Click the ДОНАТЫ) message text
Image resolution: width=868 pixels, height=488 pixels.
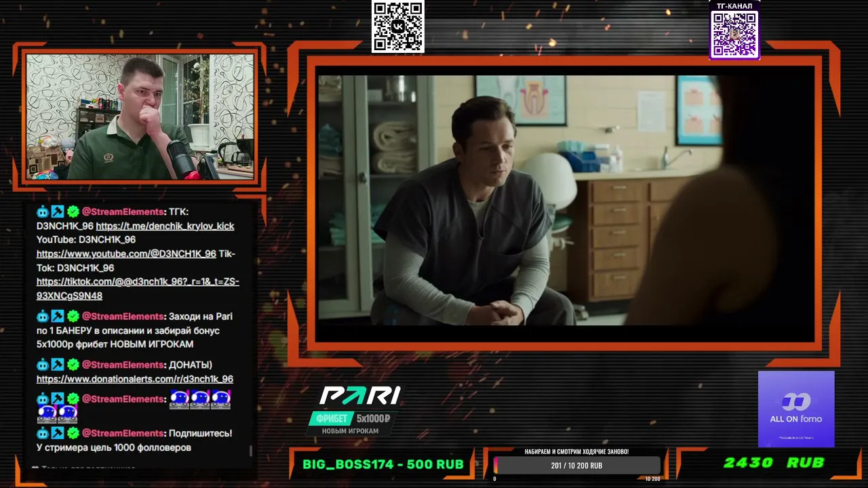tap(191, 365)
